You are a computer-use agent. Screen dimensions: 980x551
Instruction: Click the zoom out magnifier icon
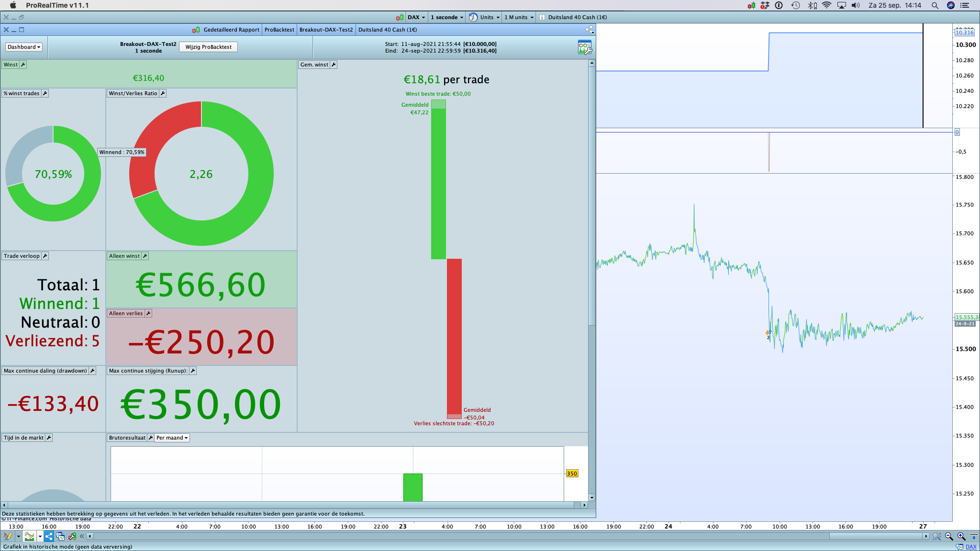click(949, 537)
